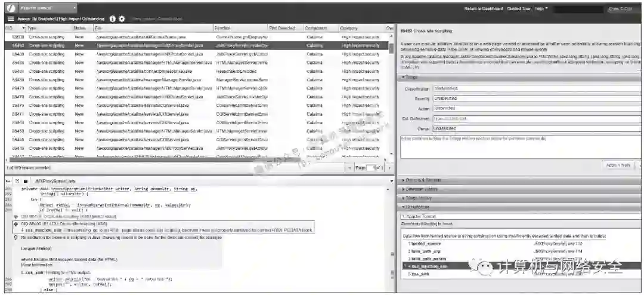Open the Action dropdown
Screen dimensions: 644x295
537,108
